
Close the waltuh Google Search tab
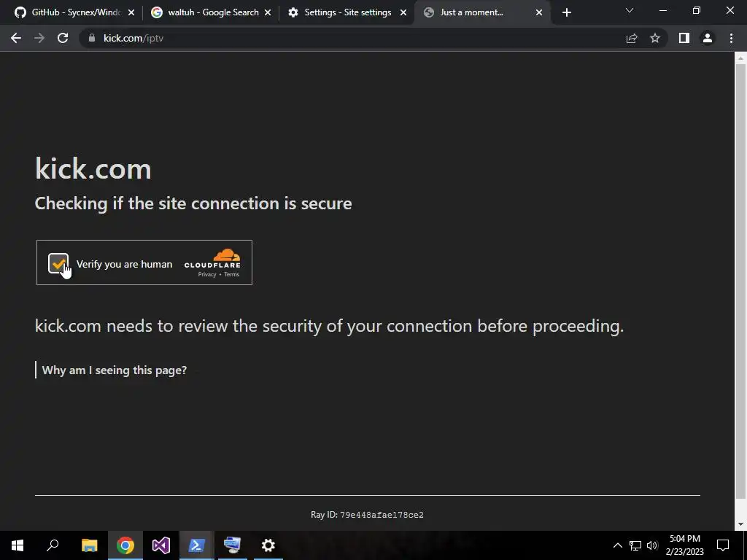click(x=267, y=12)
